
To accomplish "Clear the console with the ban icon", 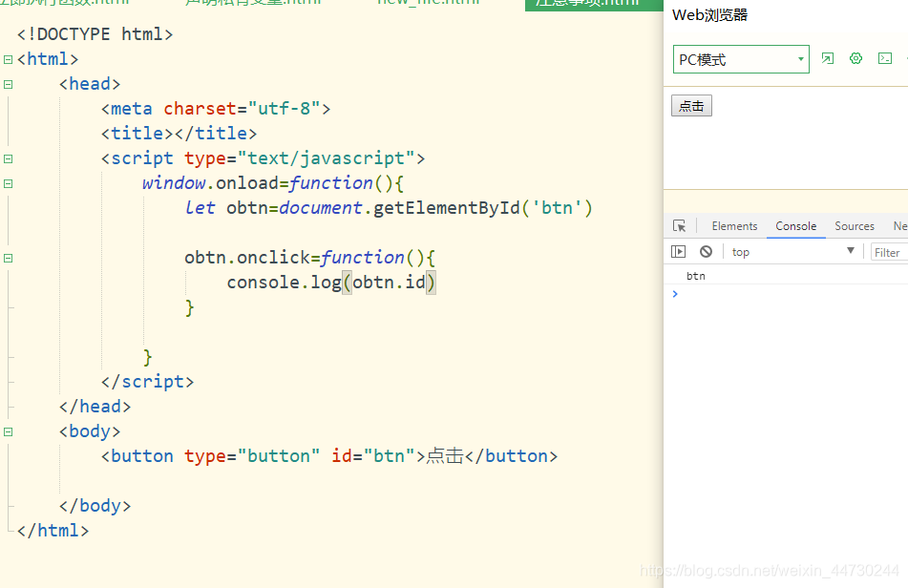I will [706, 252].
